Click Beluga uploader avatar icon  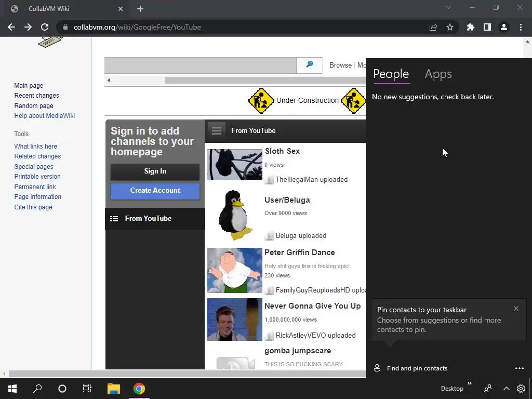pos(270,236)
